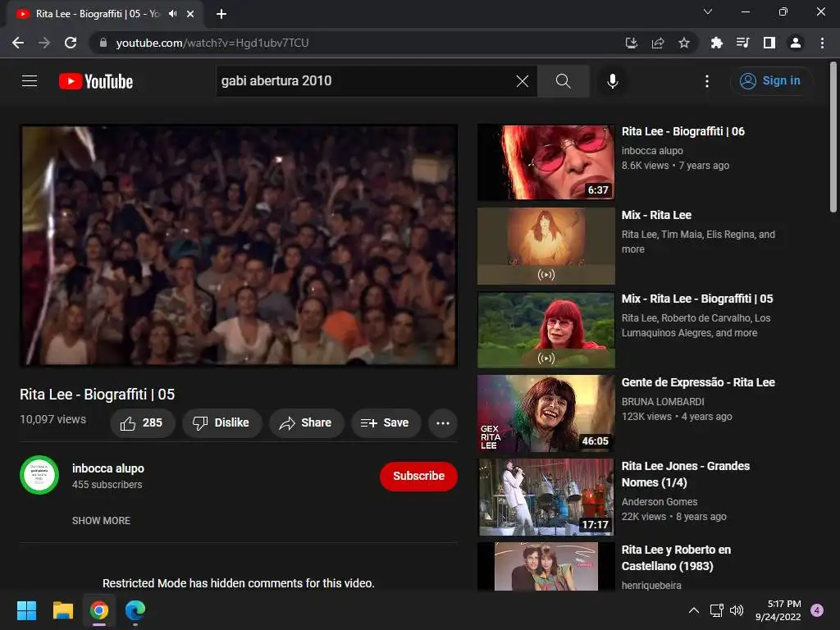Go to YouTube home via logo
The image size is (840, 630).
(96, 81)
